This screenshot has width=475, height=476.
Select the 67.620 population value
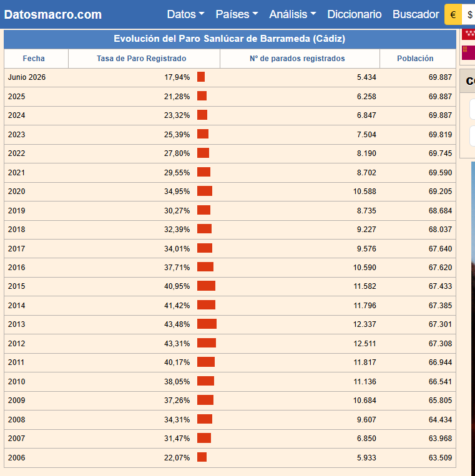point(441,268)
